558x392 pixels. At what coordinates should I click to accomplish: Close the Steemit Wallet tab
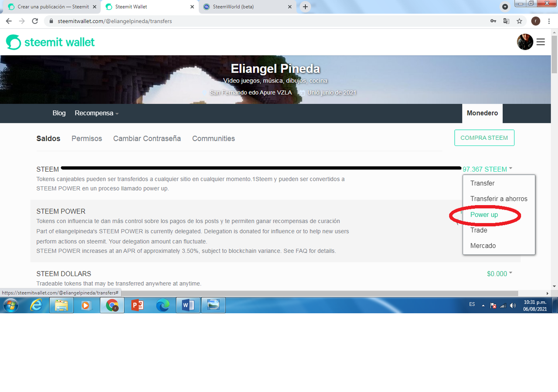(x=193, y=7)
